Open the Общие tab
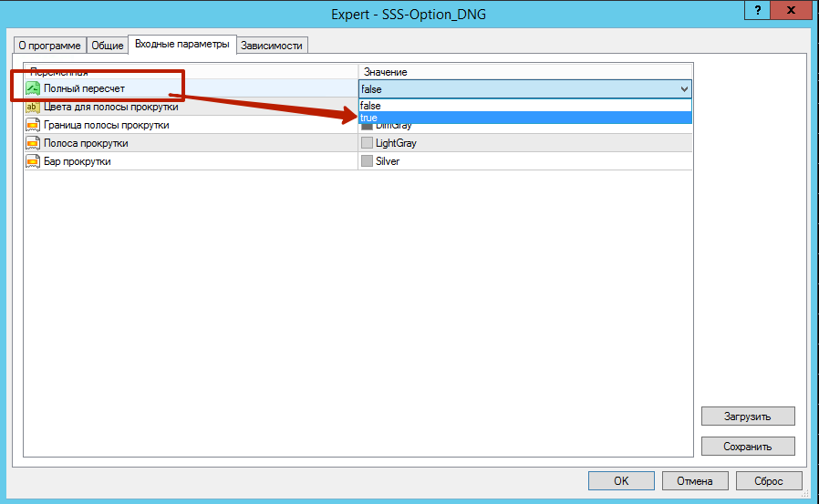This screenshot has height=504, width=819. point(106,46)
